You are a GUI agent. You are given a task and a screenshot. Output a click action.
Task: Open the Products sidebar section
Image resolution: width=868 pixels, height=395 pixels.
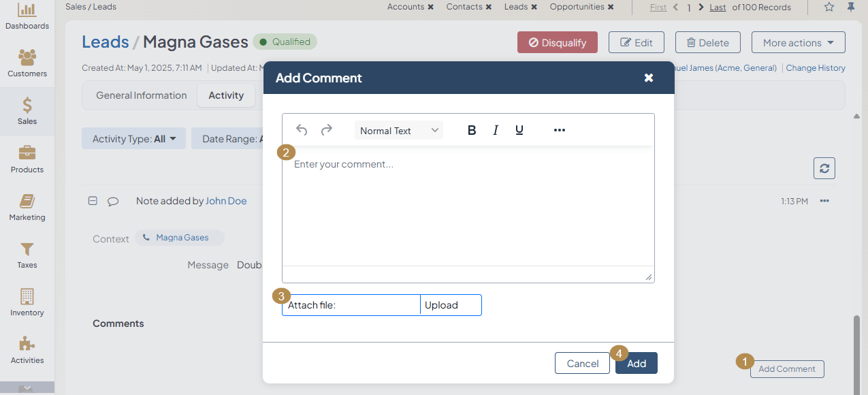click(27, 159)
